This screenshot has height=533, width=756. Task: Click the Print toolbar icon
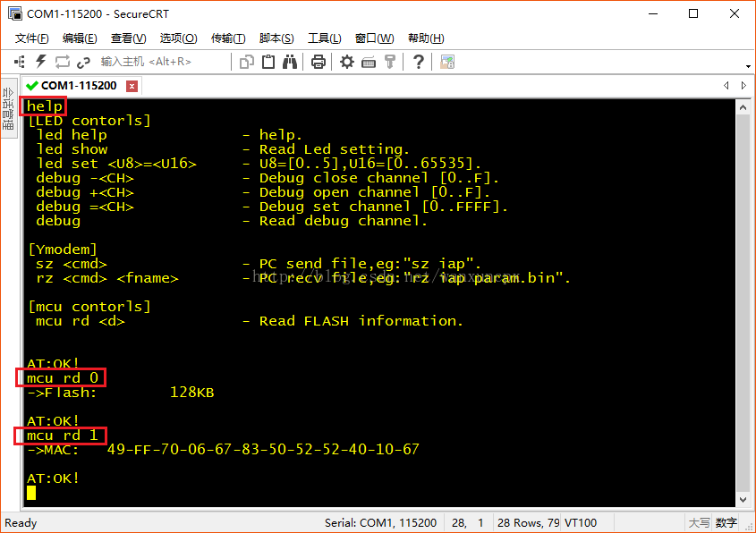320,61
